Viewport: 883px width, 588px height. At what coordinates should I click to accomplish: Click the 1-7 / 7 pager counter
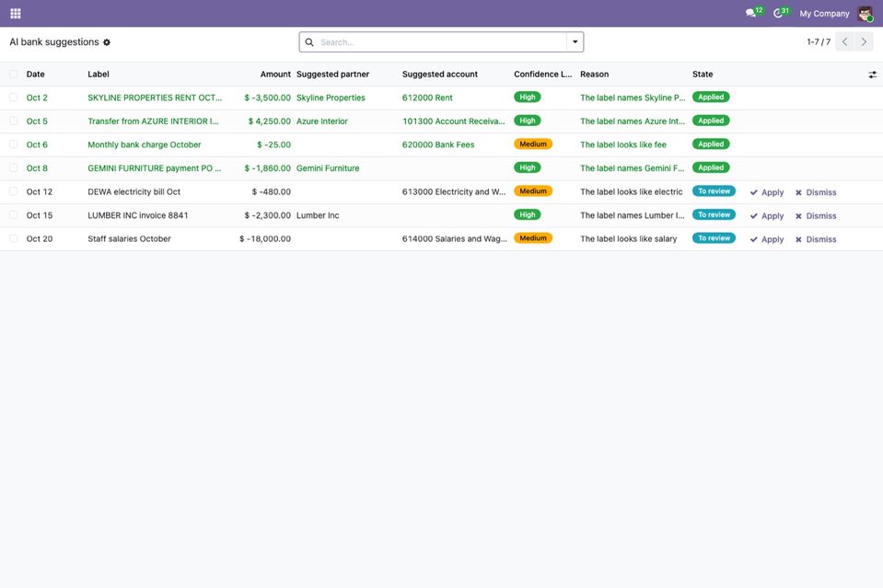point(819,42)
